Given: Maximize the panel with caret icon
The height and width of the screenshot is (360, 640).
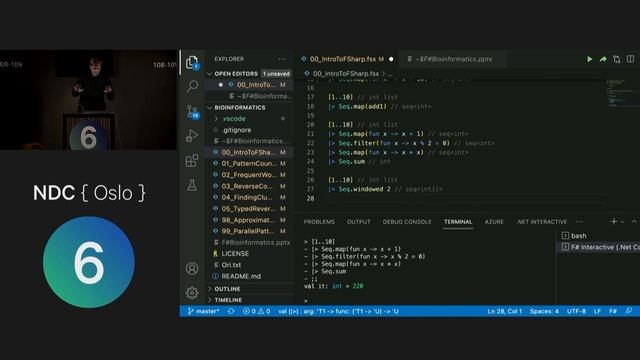Looking at the screenshot, I should [634, 221].
